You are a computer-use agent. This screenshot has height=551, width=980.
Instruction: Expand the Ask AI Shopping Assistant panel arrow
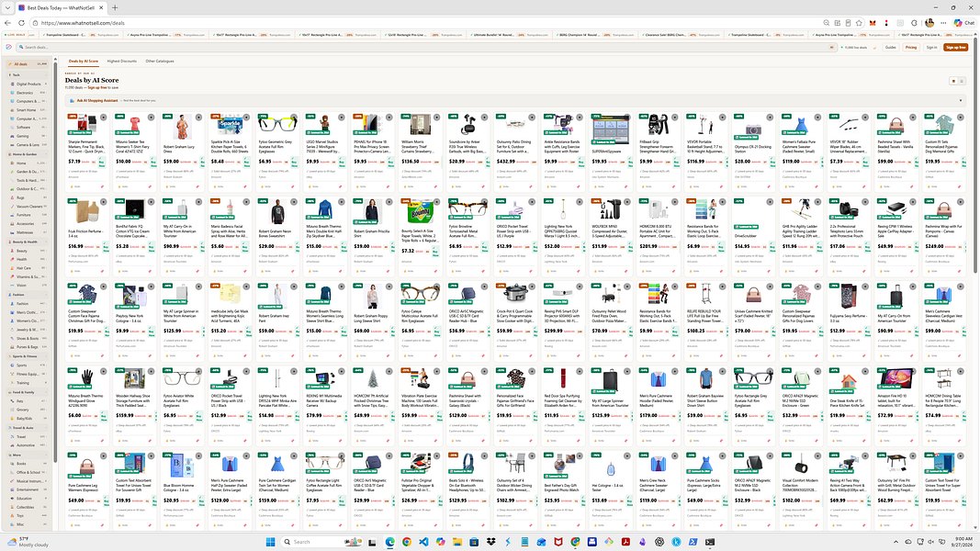tap(961, 100)
